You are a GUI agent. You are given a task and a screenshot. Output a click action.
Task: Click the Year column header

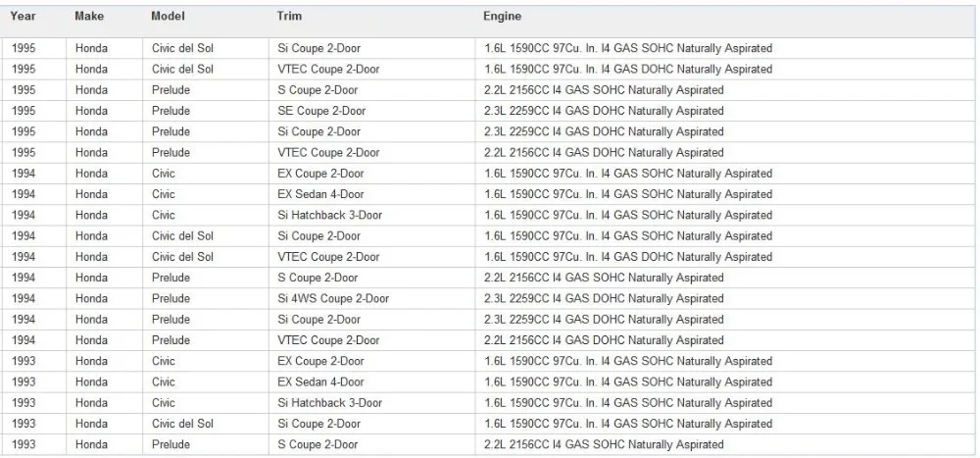click(x=24, y=17)
